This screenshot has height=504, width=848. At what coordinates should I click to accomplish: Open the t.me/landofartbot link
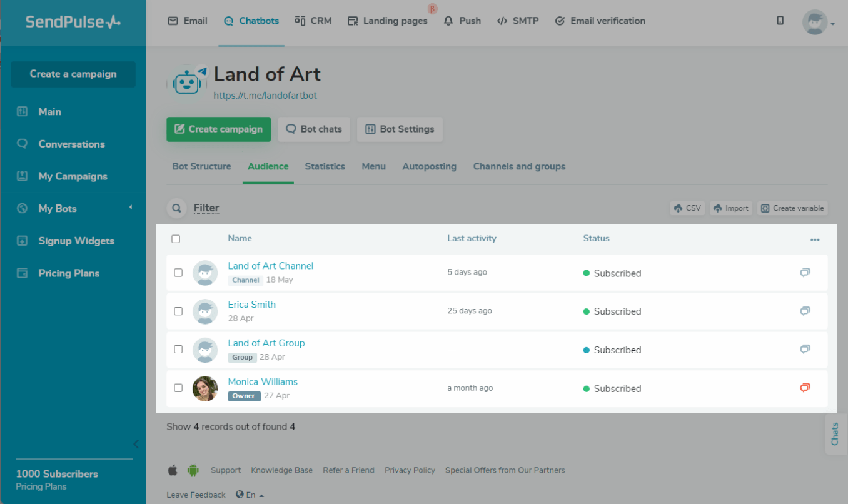point(265,96)
